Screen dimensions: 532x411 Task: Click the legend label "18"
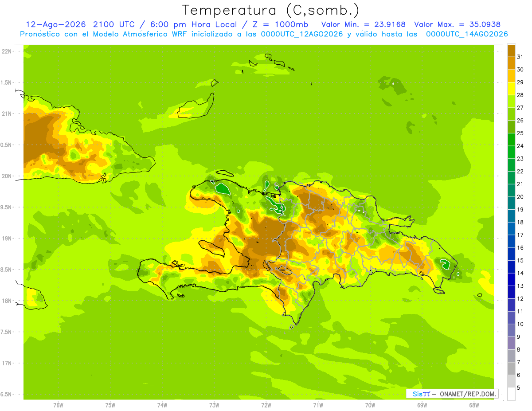[520, 222]
